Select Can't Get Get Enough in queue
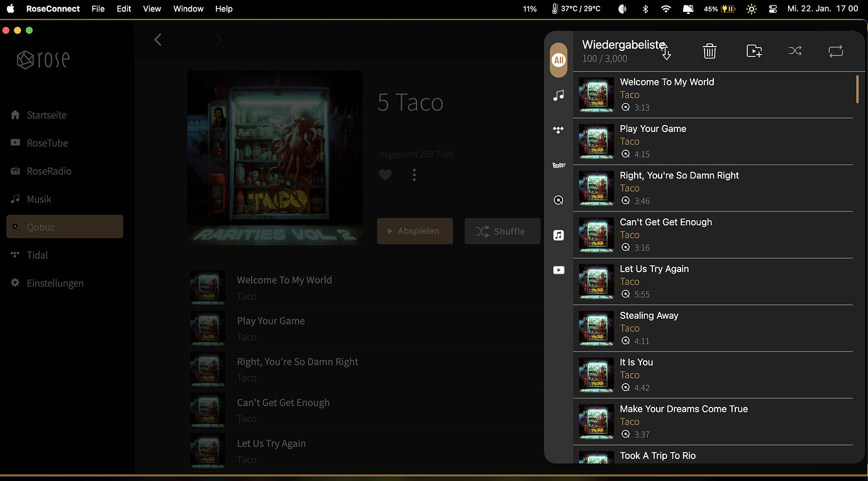868x481 pixels. [713, 235]
